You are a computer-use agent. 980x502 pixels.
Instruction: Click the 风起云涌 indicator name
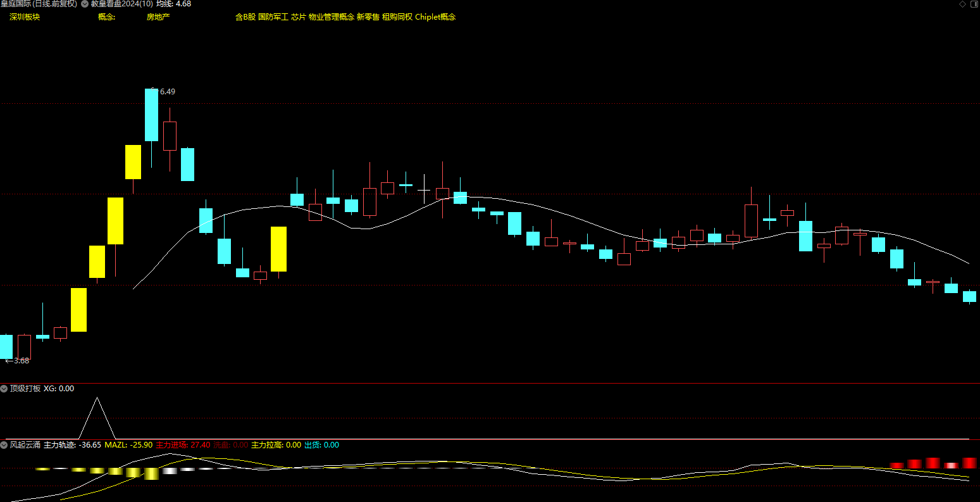(25, 445)
